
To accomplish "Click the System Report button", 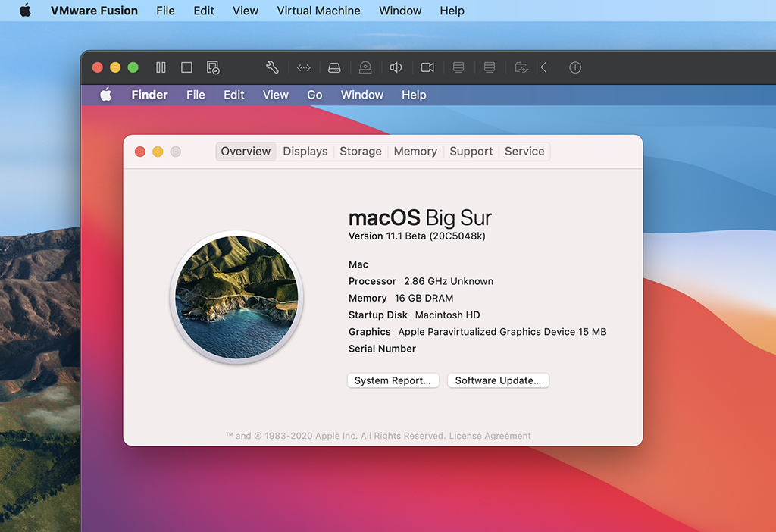I will click(393, 380).
